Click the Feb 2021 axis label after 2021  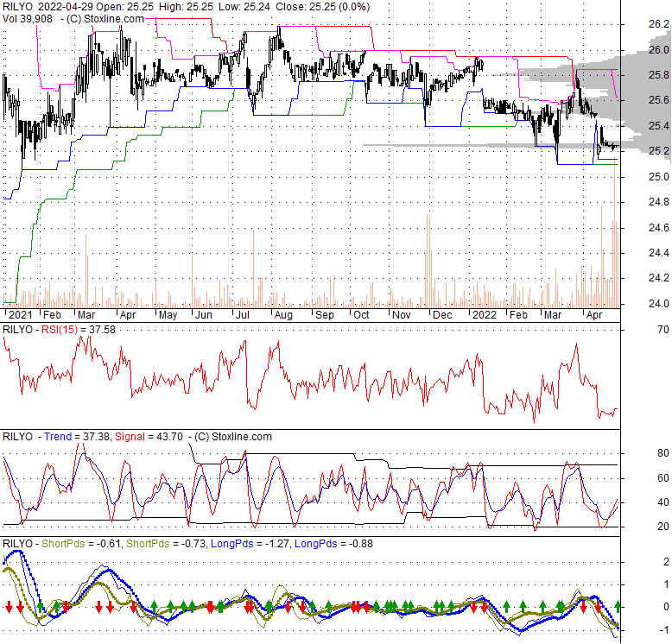point(53,315)
